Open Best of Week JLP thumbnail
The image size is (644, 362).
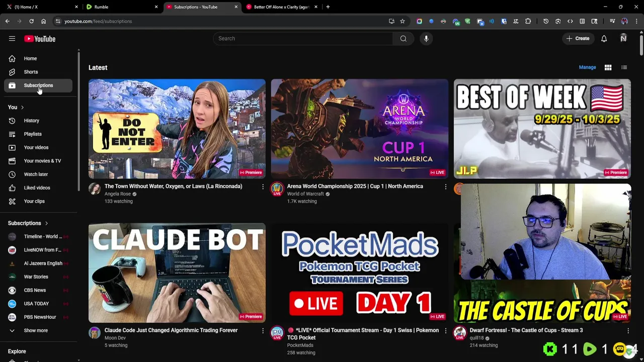pyautogui.click(x=542, y=129)
